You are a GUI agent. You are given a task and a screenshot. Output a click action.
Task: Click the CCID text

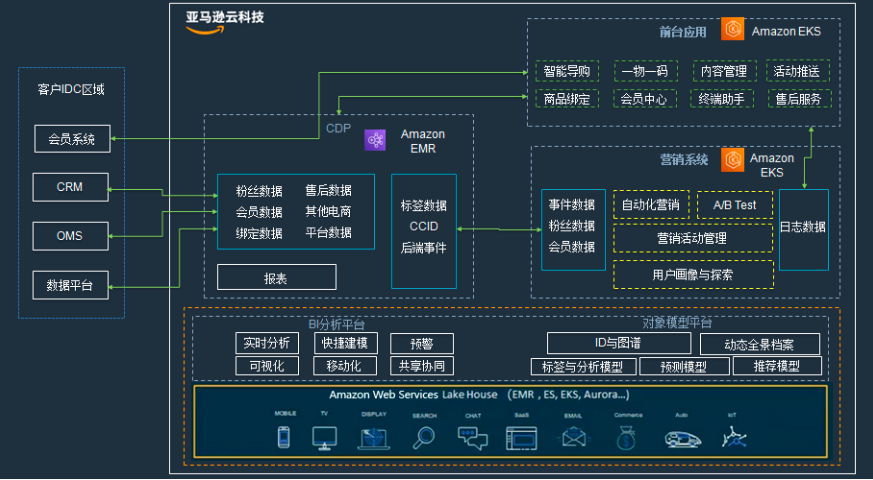point(424,227)
